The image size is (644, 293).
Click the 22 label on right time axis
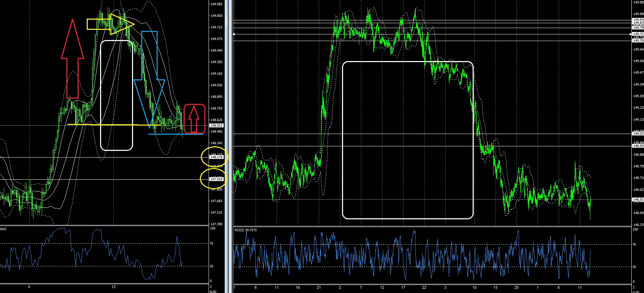pos(424,287)
